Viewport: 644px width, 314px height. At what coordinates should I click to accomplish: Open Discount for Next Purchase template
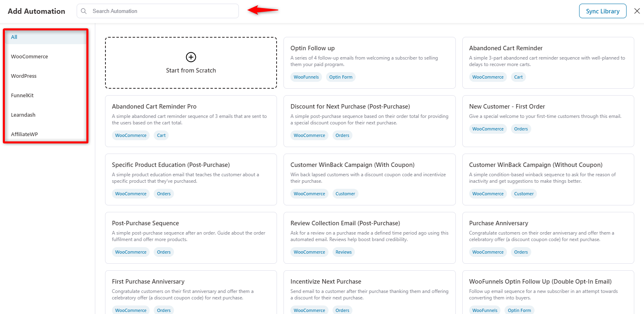coord(369,121)
